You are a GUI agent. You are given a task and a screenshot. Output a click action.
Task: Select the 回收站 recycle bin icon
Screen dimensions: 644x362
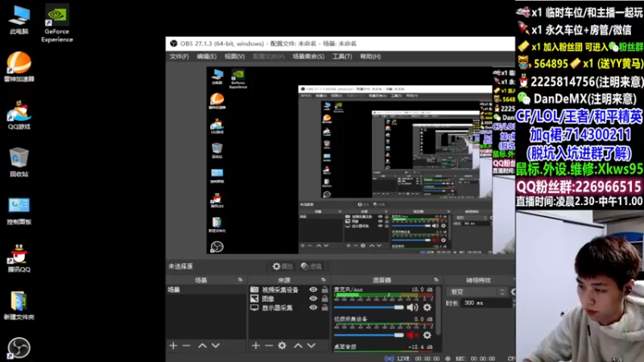click(x=19, y=162)
